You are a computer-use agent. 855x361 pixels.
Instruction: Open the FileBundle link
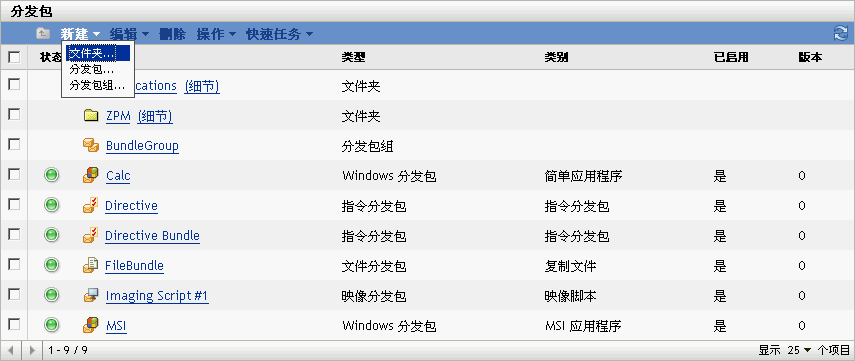coord(134,266)
